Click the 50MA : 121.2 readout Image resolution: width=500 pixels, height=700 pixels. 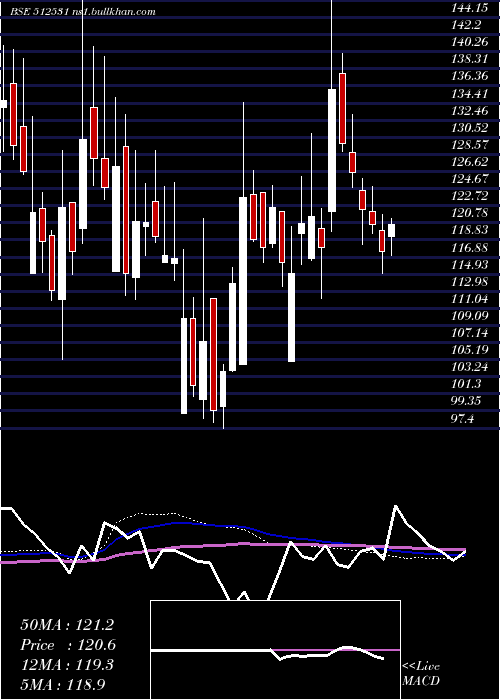pos(67,625)
